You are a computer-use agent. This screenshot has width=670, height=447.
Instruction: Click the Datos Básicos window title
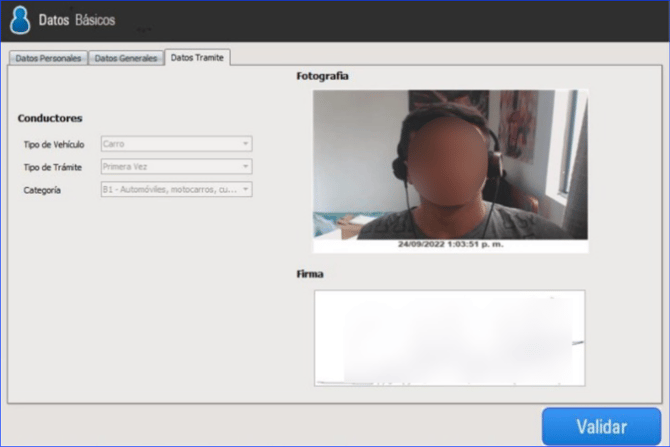(x=76, y=20)
